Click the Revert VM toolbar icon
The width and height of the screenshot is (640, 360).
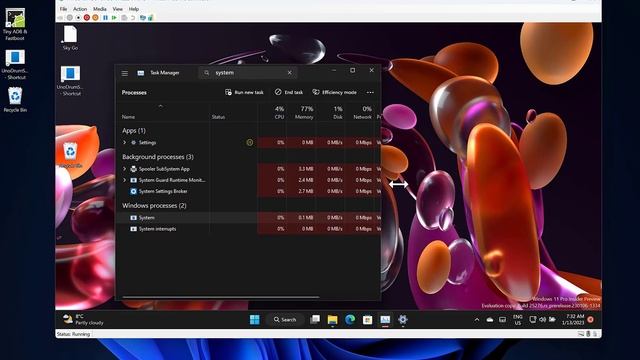(x=133, y=18)
